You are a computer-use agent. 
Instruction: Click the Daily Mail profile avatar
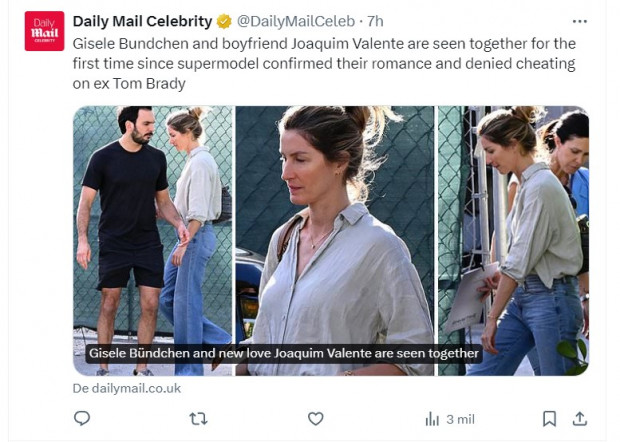click(x=44, y=31)
